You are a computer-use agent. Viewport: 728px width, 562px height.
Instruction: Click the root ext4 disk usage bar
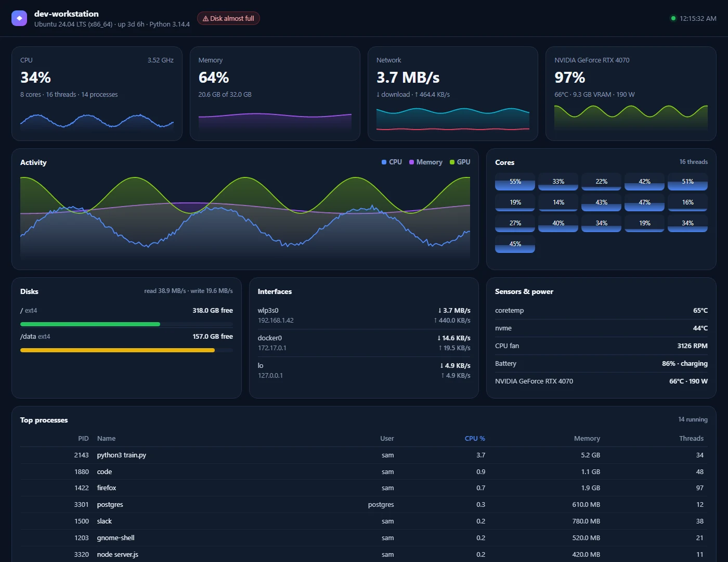126,324
